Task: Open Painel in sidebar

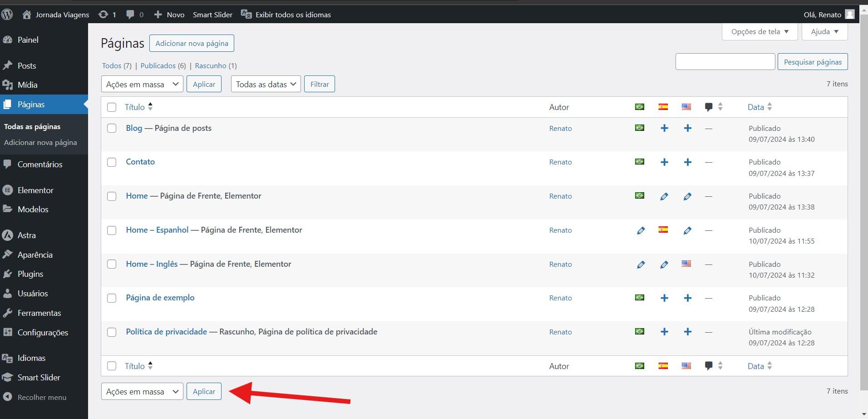Action: coord(44,40)
